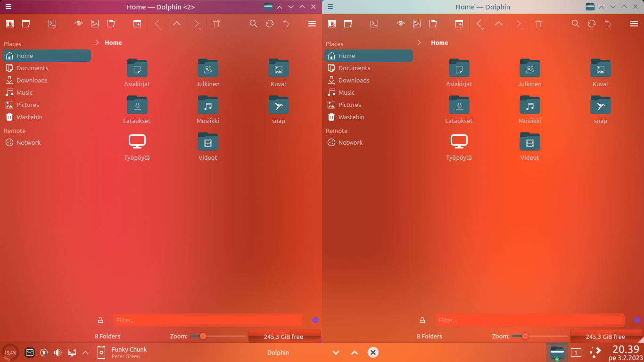Image resolution: width=644 pixels, height=362 pixels.
Task: Select Lataukset folder in right Dolphin window
Action: [x=459, y=110]
